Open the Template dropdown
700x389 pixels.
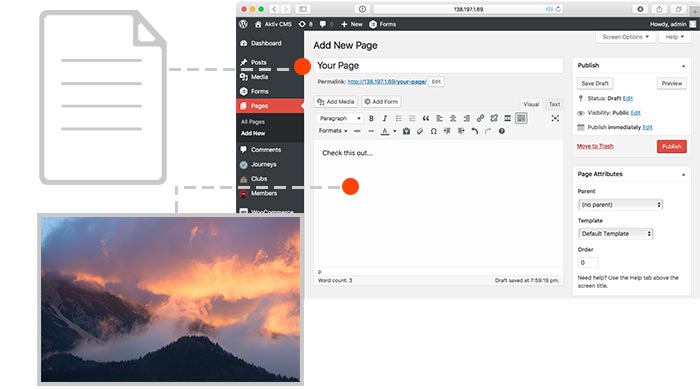click(x=616, y=234)
